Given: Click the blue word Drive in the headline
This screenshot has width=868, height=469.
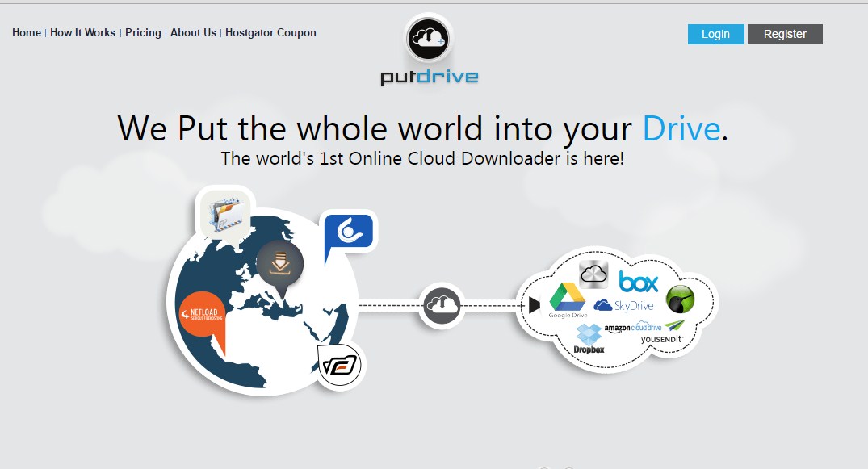Looking at the screenshot, I should (681, 129).
